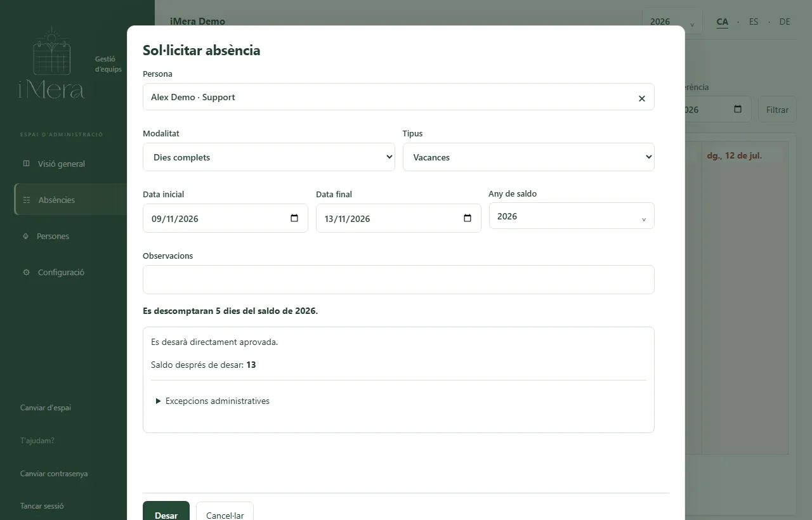Open Configuració in sidebar
The width and height of the screenshot is (812, 520).
coord(61,272)
